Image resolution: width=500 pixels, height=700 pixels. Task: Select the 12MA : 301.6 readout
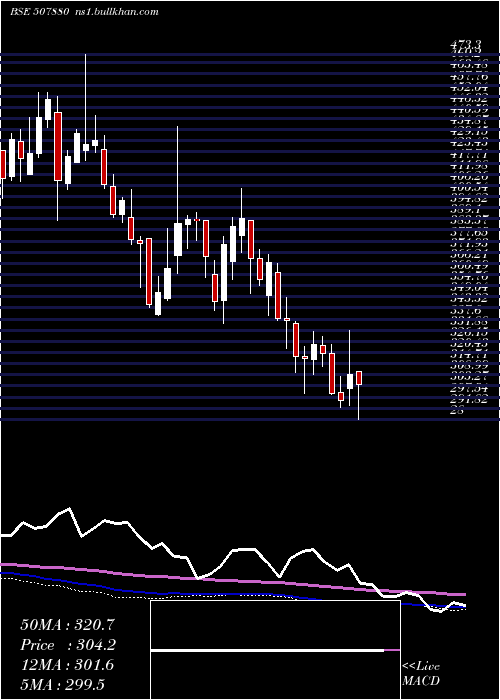(x=67, y=665)
